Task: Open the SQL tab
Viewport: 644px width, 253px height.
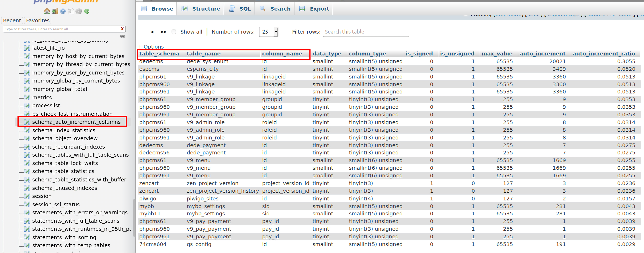Action: point(239,9)
